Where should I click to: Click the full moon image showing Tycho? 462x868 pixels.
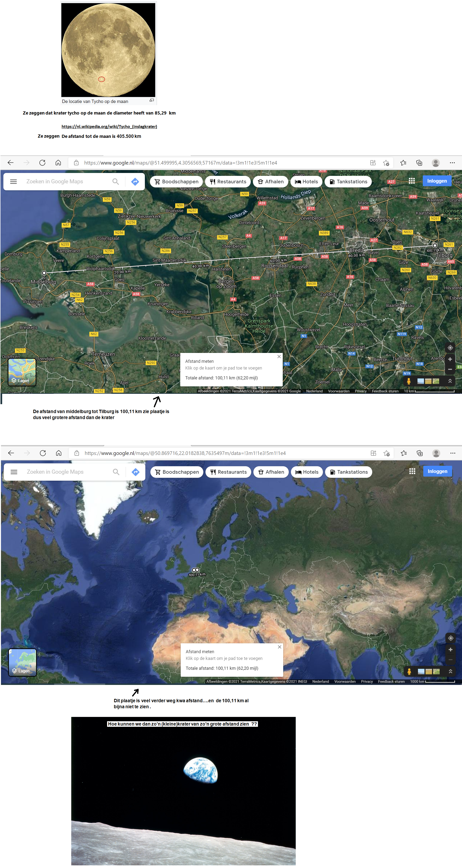(x=108, y=50)
